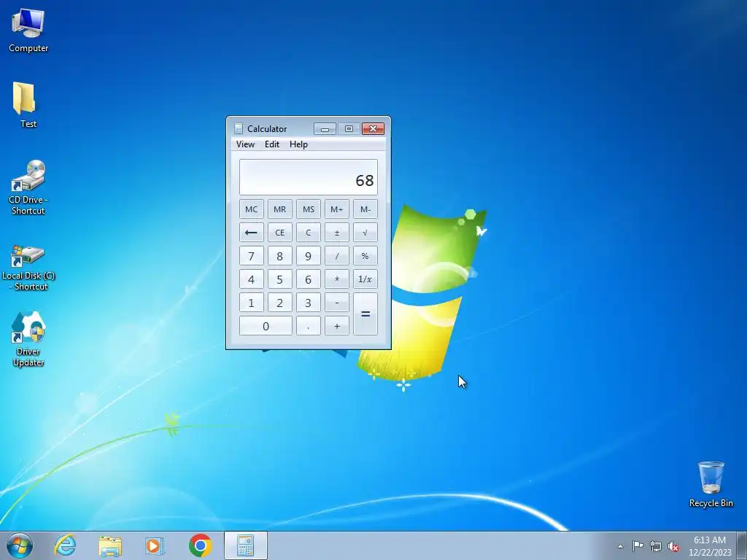Click the M+ memory add button

click(337, 209)
